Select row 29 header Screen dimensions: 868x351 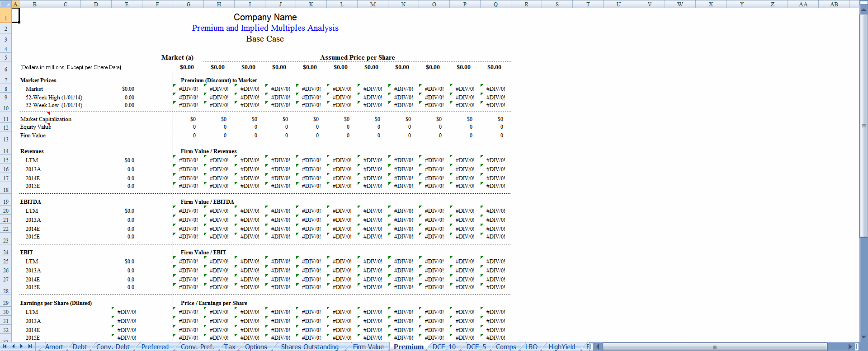click(6, 303)
